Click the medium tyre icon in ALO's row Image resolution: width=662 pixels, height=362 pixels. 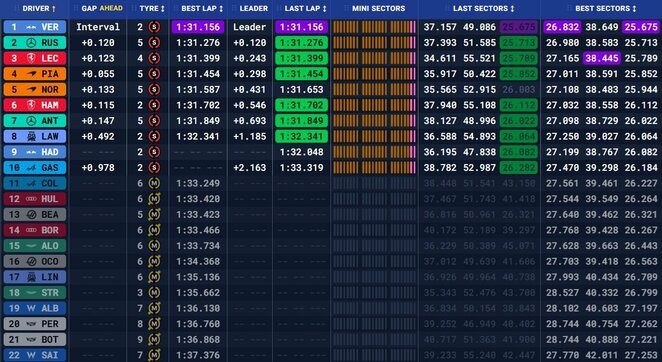[x=154, y=246]
